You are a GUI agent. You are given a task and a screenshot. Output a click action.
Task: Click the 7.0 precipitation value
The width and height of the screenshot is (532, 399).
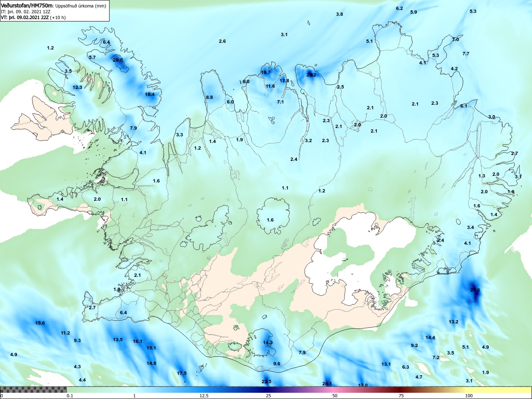[456, 39]
